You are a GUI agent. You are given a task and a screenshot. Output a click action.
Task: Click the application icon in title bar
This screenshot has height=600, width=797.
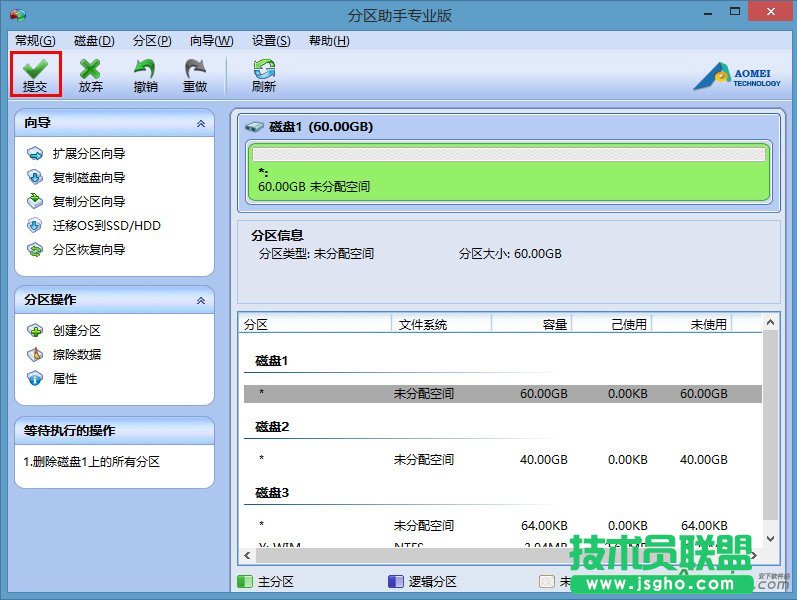tap(17, 15)
